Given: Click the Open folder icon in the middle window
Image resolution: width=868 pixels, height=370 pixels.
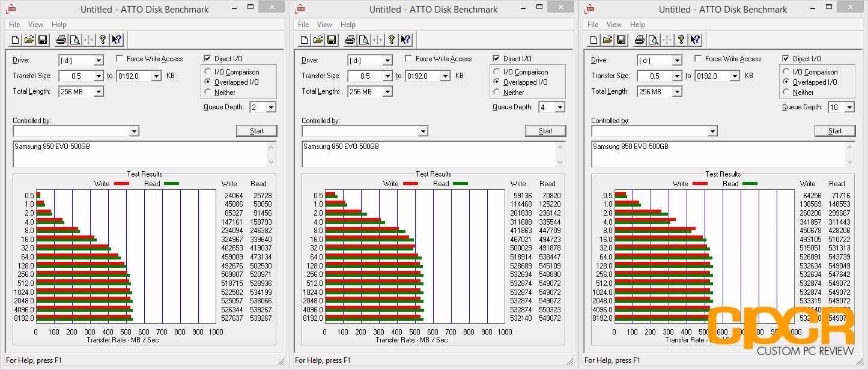Looking at the screenshot, I should (318, 40).
